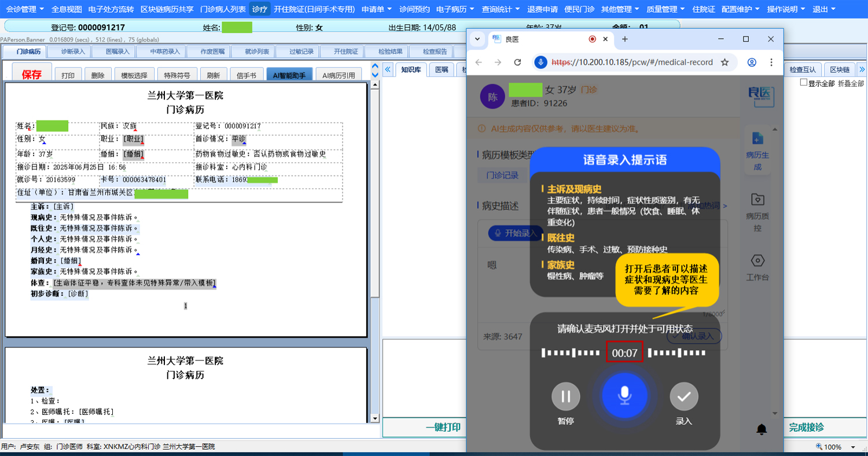This screenshot has width=868, height=456.
Task: Go forward in the browser window
Action: click(x=498, y=62)
